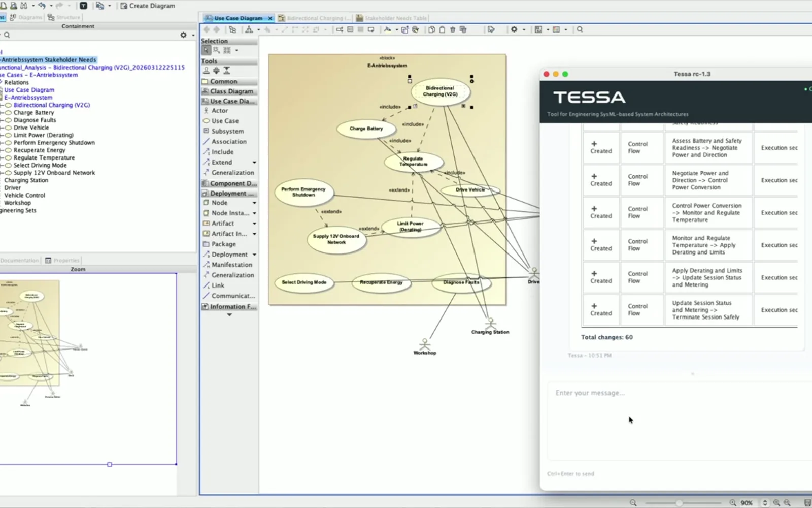The width and height of the screenshot is (812, 508).
Task: Click the copy icon in diagram toolbar
Action: (x=431, y=29)
